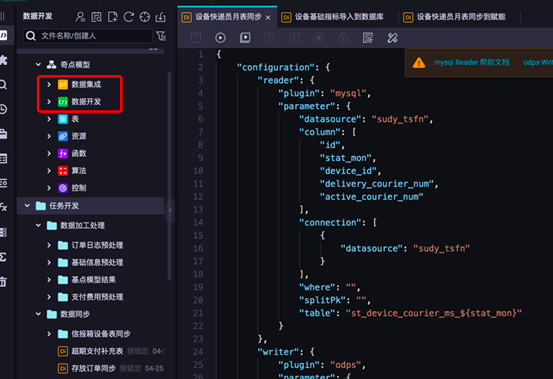Click the lock icon in editor toolbar
The width and height of the screenshot is (553, 379).
coord(343,38)
